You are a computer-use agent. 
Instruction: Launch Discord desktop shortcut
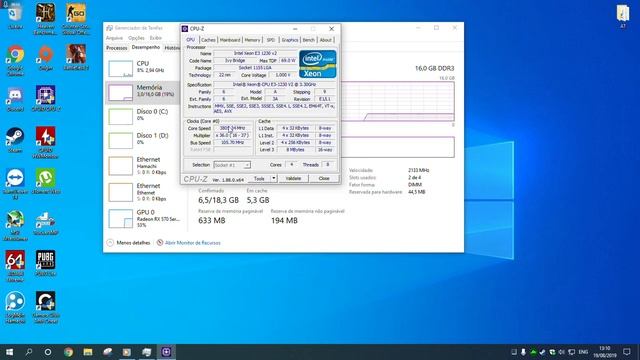(x=15, y=98)
